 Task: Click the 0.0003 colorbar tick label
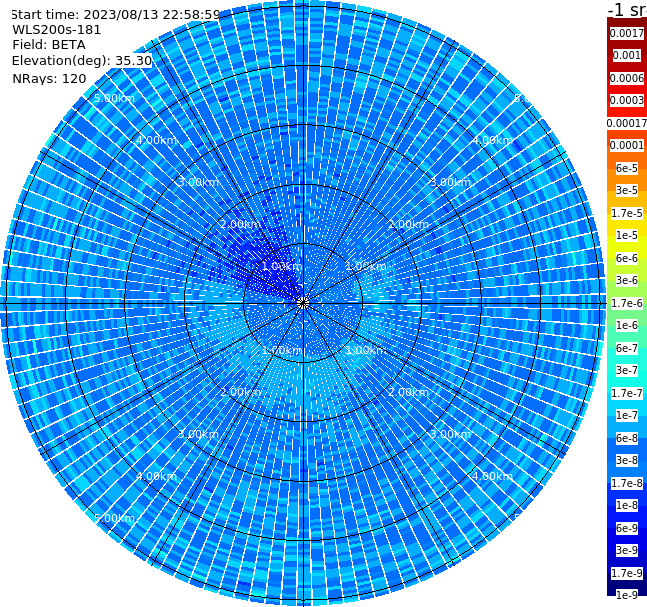click(626, 100)
